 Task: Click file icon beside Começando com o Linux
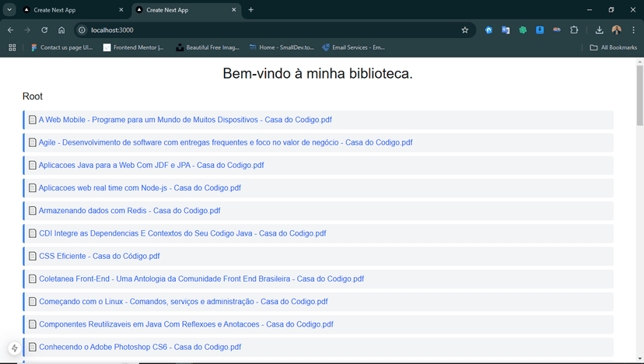(33, 302)
